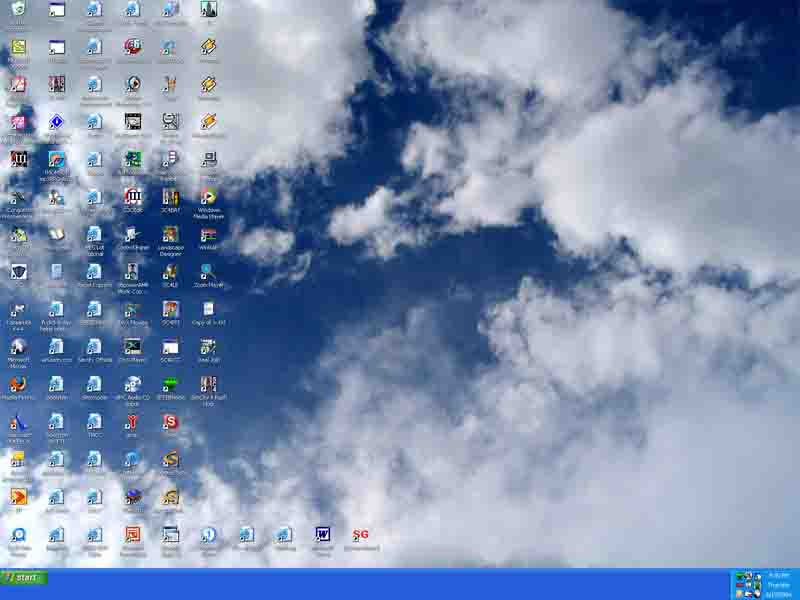
Task: Click the red S square icon
Action: click(x=170, y=422)
